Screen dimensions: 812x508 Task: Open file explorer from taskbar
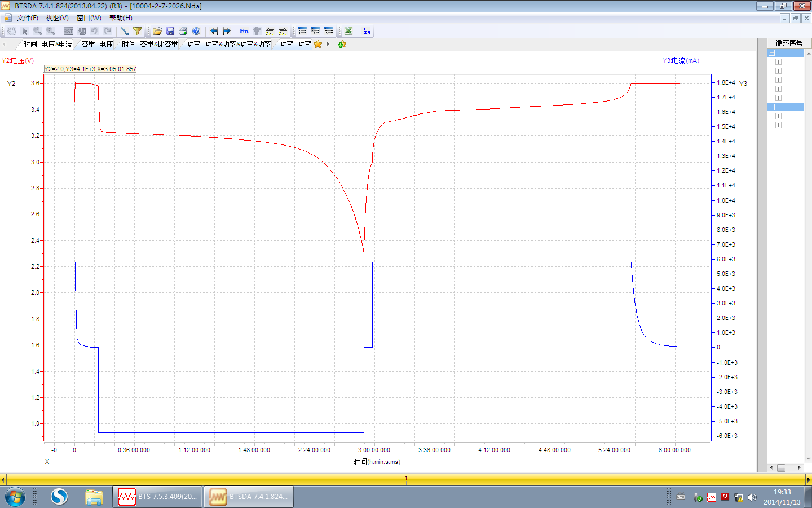(94, 497)
